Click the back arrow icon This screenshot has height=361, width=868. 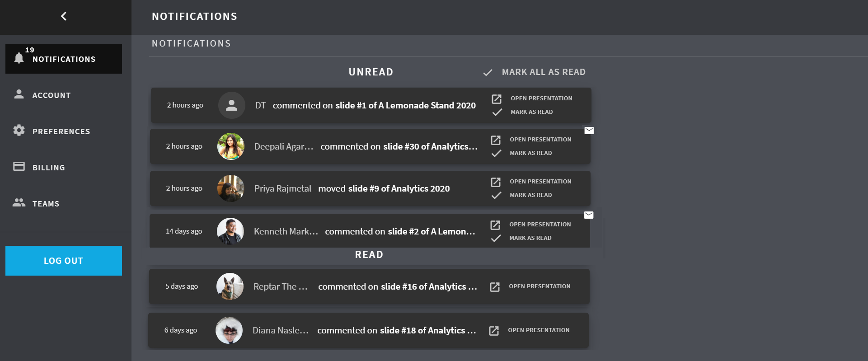[64, 16]
